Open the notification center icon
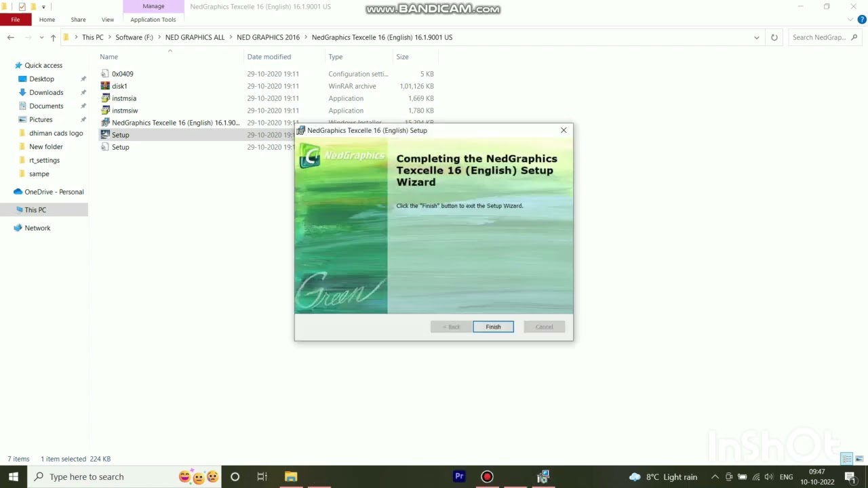Screen dimensions: 868x488 [x=850, y=476]
